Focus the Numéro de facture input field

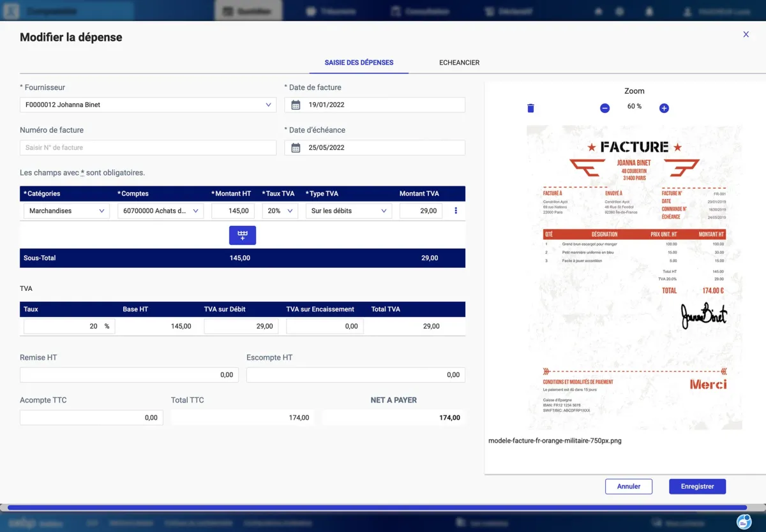(148, 147)
